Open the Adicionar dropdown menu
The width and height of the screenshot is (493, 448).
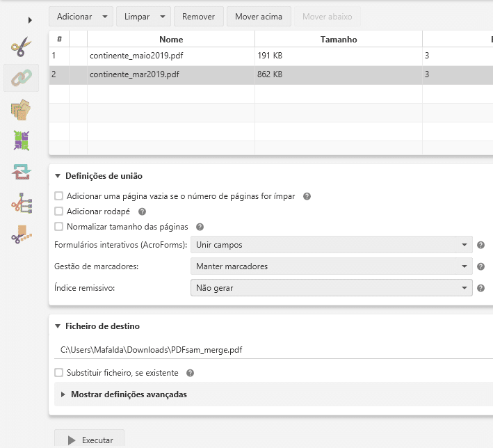click(104, 16)
